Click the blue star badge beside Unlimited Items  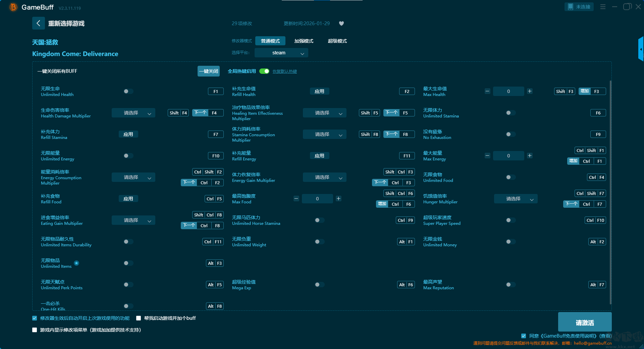click(76, 263)
